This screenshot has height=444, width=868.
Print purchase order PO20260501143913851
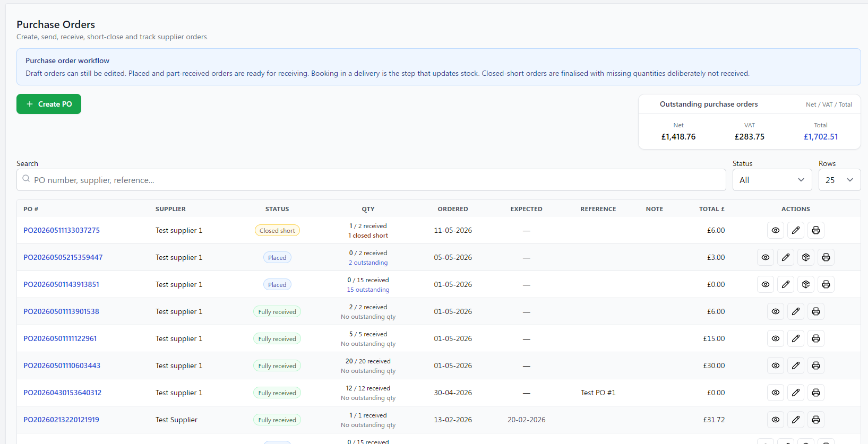coord(826,284)
